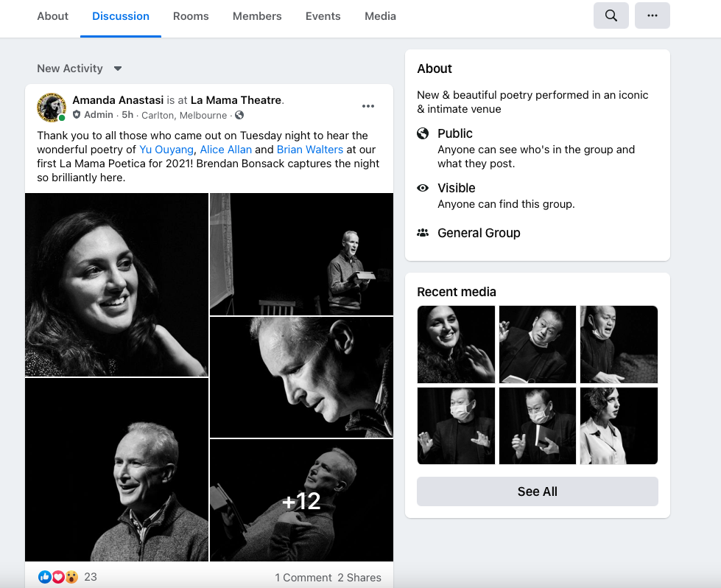The image size is (721, 588).
Task: Click the Admin shield badge icon
Action: pyautogui.click(x=77, y=114)
